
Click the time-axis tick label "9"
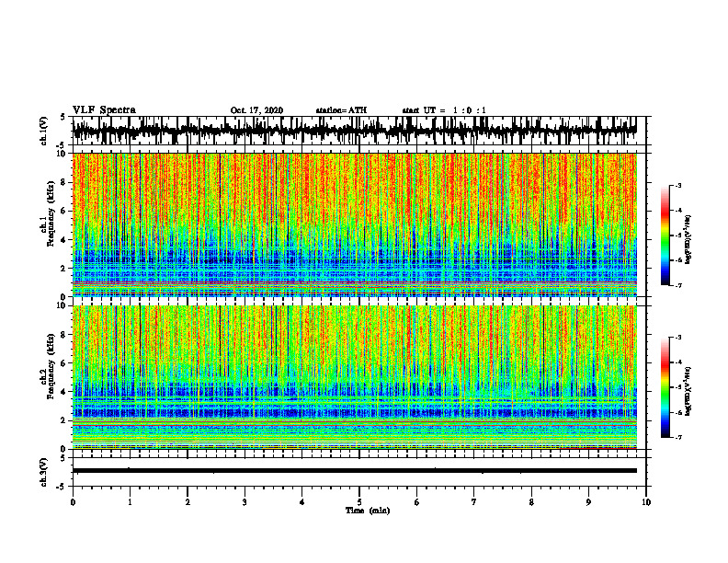[588, 502]
